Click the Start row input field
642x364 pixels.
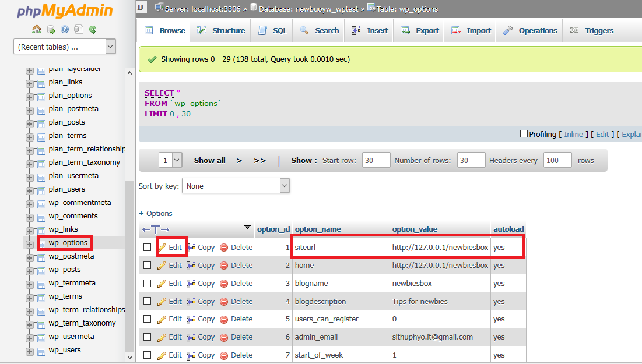(376, 160)
